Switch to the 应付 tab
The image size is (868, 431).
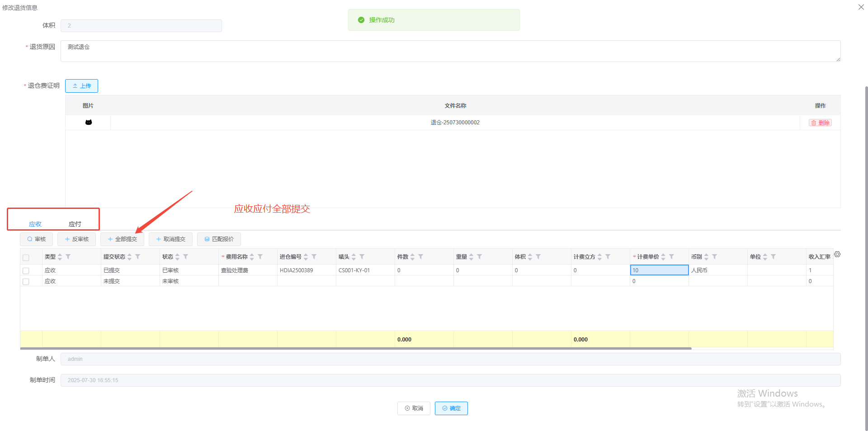[x=75, y=224]
